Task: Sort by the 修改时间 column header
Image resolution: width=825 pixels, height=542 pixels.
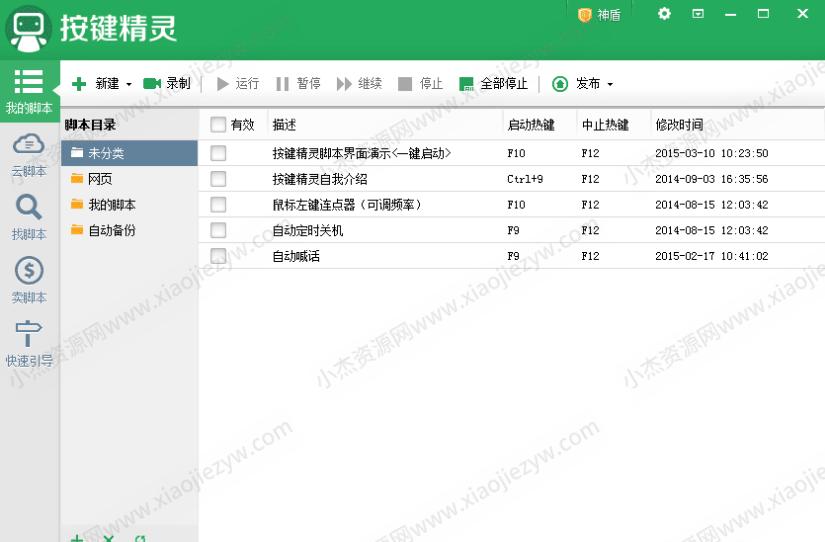Action: tap(679, 125)
